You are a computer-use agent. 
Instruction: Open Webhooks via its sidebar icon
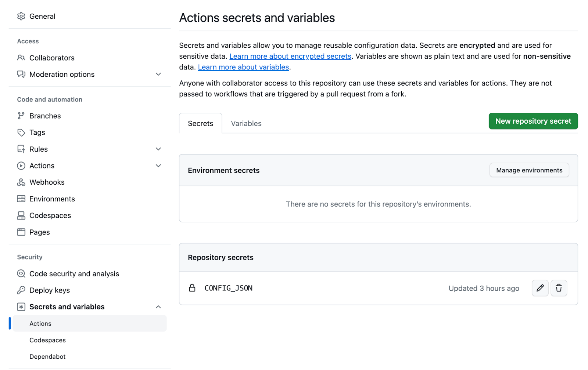tap(21, 182)
